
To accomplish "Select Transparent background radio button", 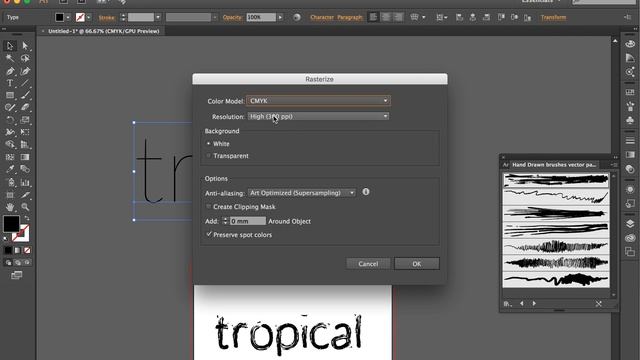I will (209, 156).
